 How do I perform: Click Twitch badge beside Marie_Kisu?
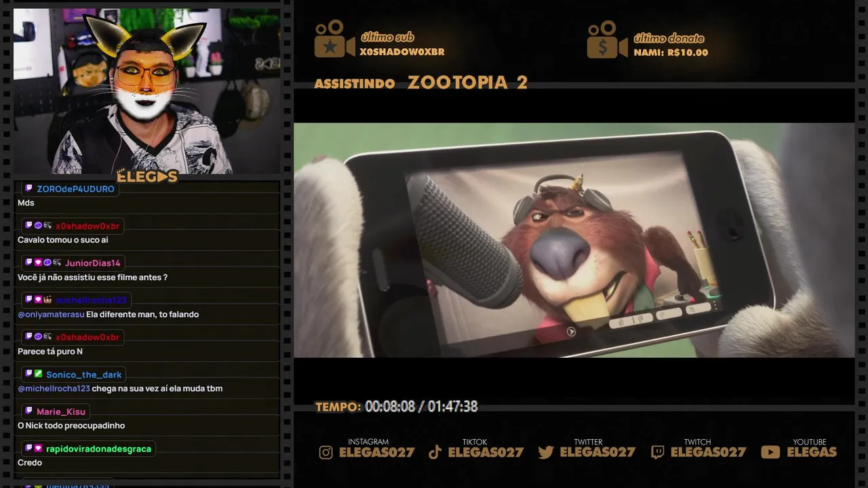[28, 411]
